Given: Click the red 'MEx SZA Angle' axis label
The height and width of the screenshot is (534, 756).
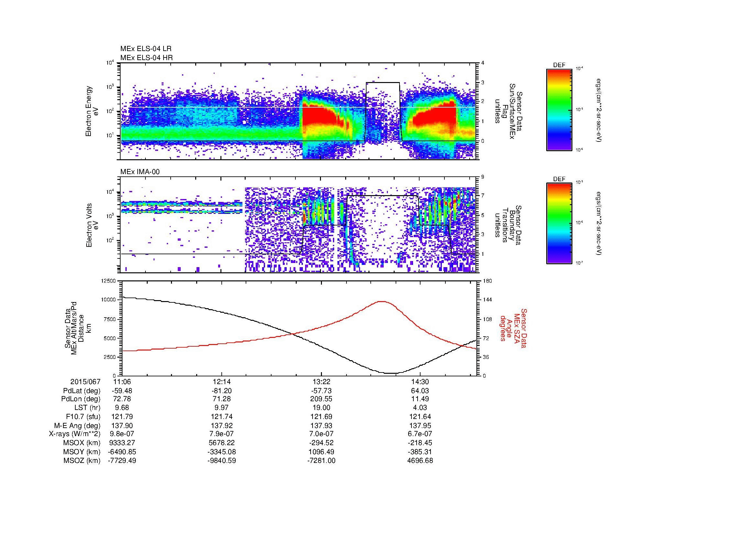Looking at the screenshot, I should [513, 328].
